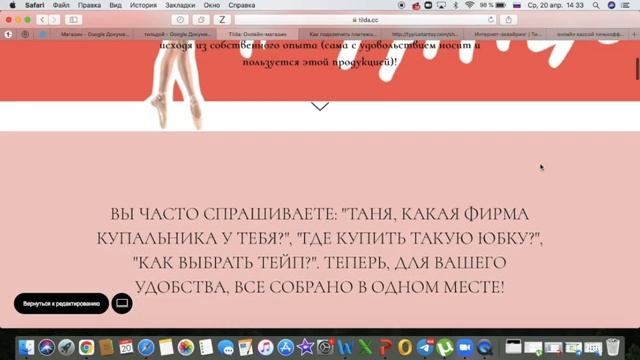Image resolution: width=640 pixels, height=360 pixels.
Task: Click the first pinned tab icon
Action: click(8, 35)
